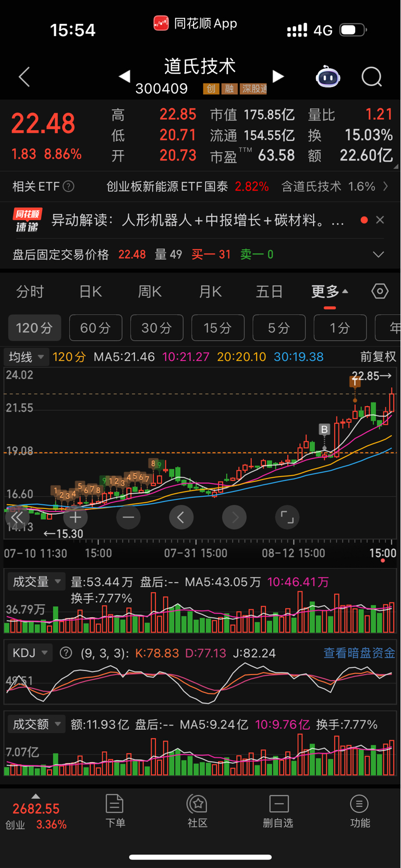The width and height of the screenshot is (401, 868).
Task: Open the related ETF list chevron
Action: [385, 186]
